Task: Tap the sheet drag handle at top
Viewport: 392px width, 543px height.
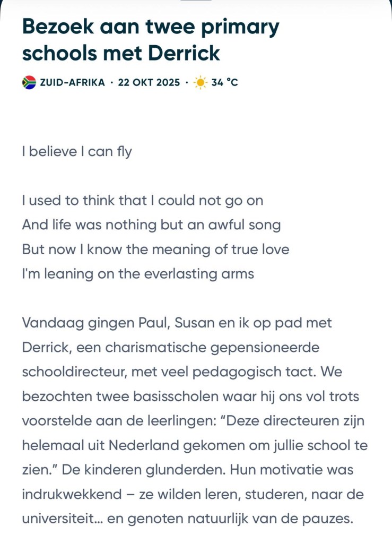Action: click(196, 2)
